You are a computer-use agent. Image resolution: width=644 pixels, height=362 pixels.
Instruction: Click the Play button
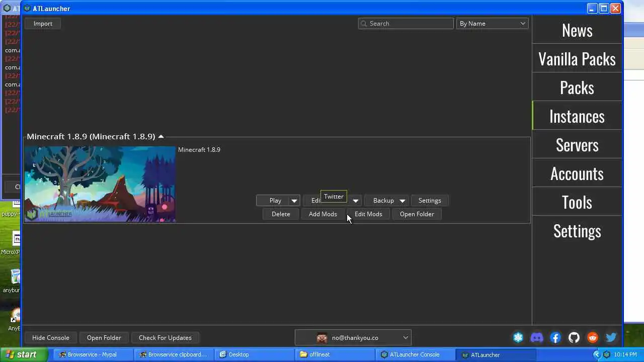click(x=275, y=201)
